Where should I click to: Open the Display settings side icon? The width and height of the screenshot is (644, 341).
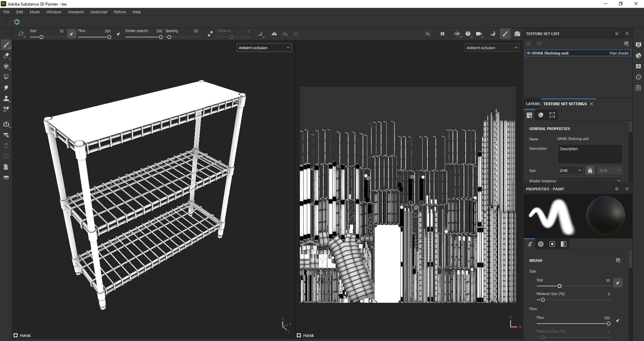point(638,45)
